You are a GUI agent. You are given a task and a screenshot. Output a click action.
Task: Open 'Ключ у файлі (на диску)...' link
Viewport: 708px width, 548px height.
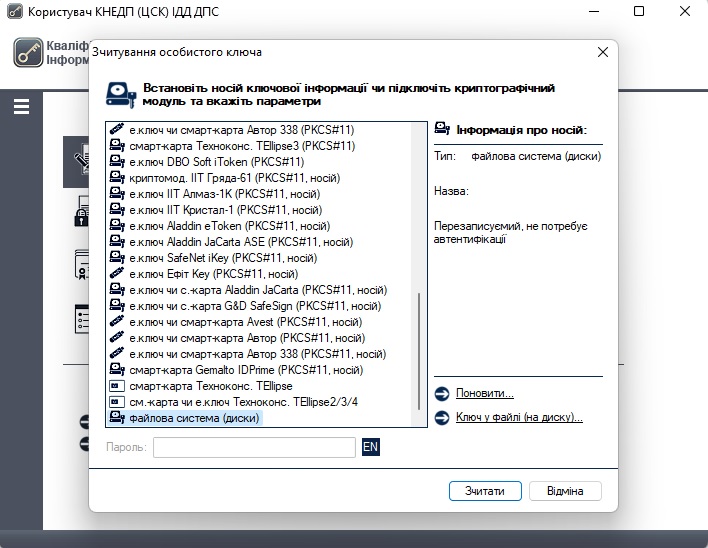click(x=519, y=417)
